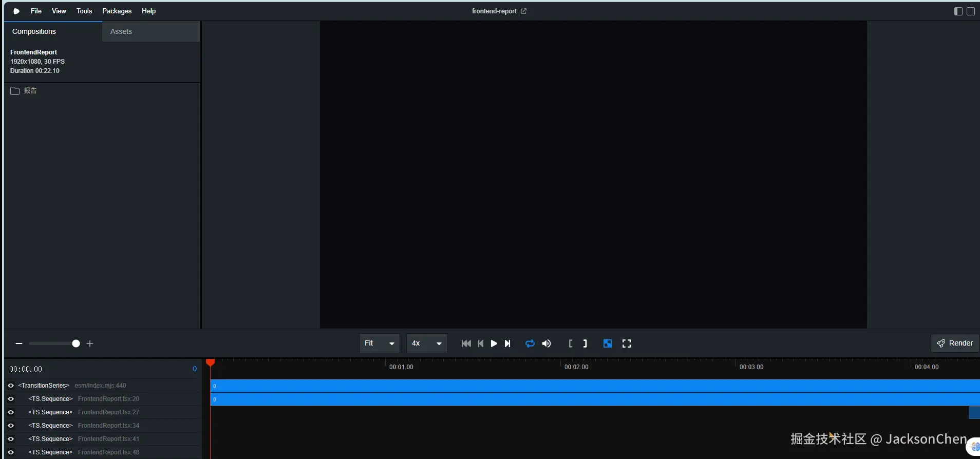980x459 pixels.
Task: Hide the TransitionSeries layer
Action: point(11,386)
